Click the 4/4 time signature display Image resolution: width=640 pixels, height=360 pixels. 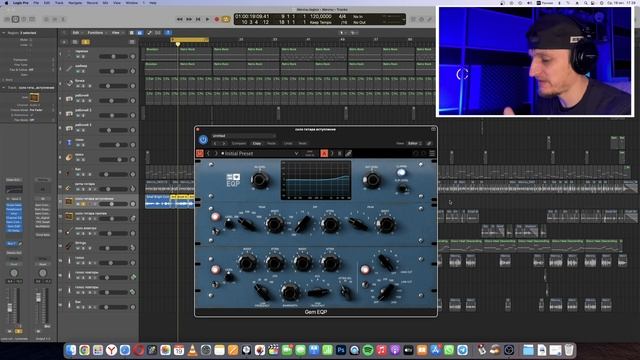pyautogui.click(x=342, y=16)
